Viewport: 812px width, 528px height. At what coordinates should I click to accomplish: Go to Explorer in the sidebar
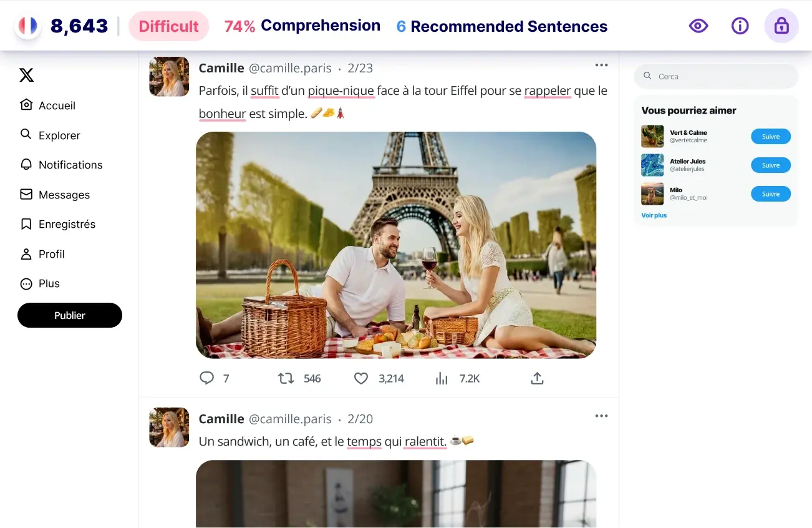point(50,135)
